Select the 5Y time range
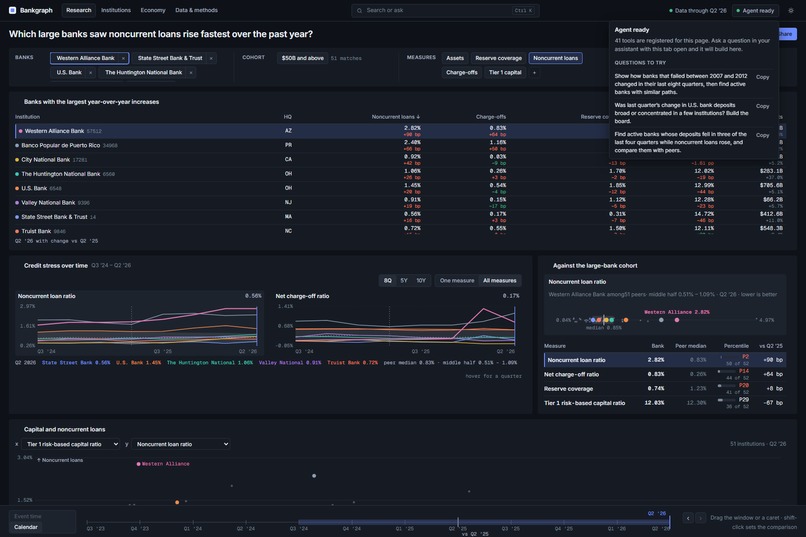This screenshot has height=537, width=806. tap(404, 281)
